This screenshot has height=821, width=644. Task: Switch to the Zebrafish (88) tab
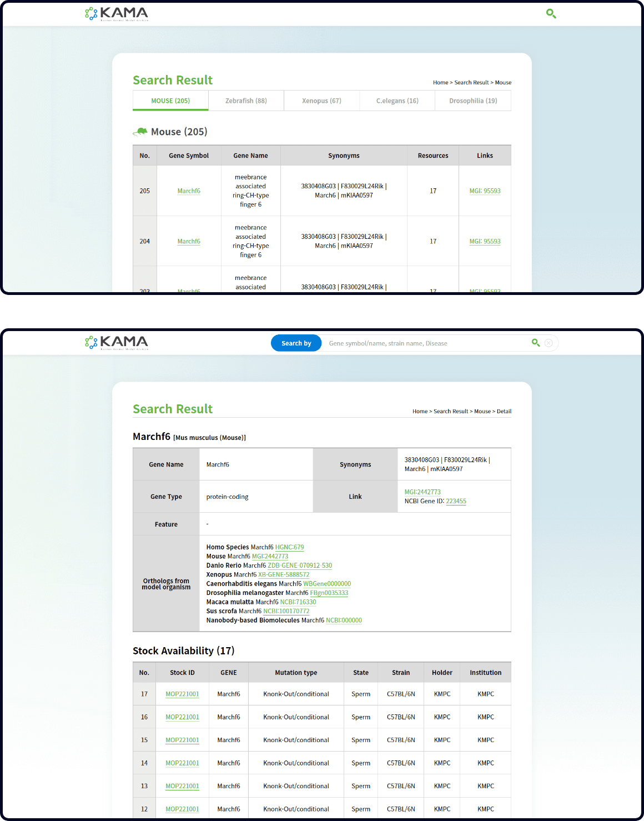tap(246, 101)
